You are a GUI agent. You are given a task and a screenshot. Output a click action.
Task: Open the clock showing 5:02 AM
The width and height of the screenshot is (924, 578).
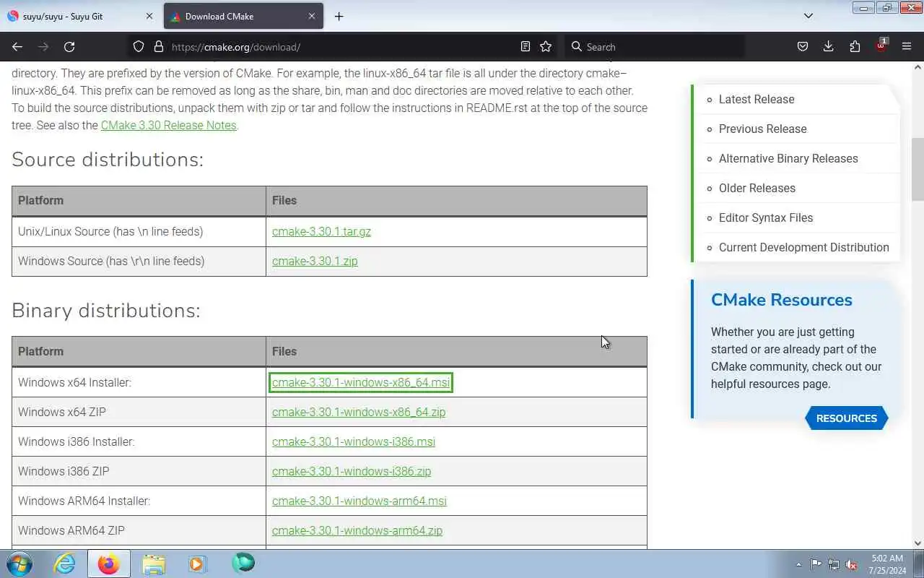pos(887,564)
